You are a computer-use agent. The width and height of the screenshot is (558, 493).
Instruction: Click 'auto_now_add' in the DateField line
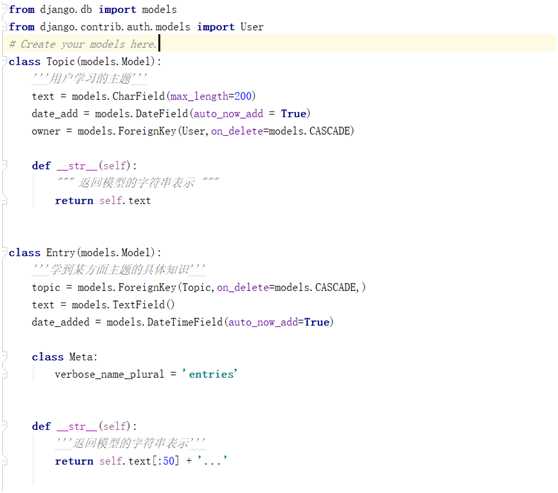coord(228,114)
